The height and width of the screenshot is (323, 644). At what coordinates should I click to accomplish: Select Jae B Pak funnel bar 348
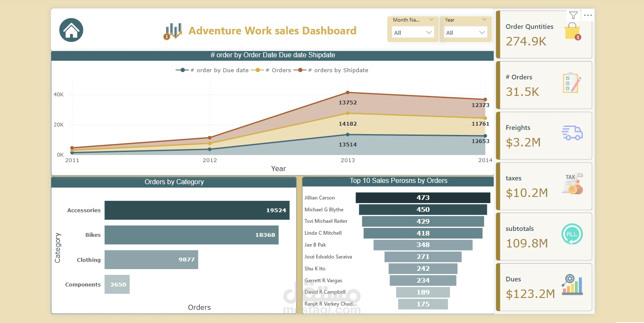[423, 245]
